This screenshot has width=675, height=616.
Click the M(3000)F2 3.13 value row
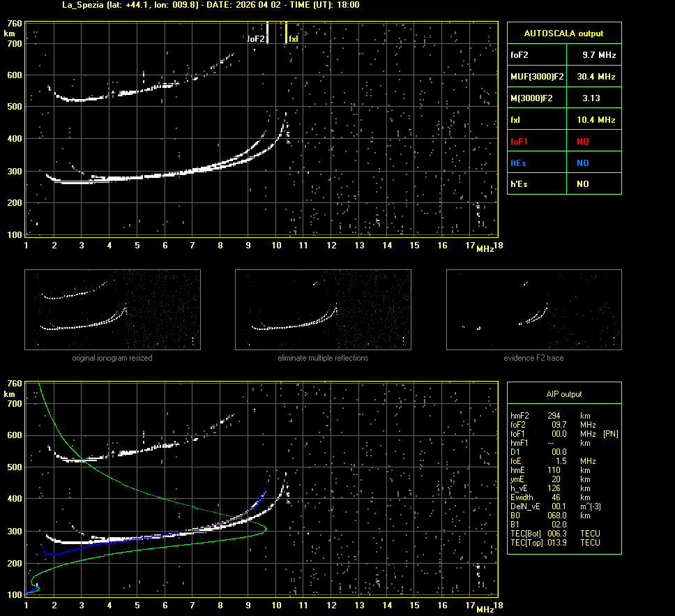coord(563,98)
